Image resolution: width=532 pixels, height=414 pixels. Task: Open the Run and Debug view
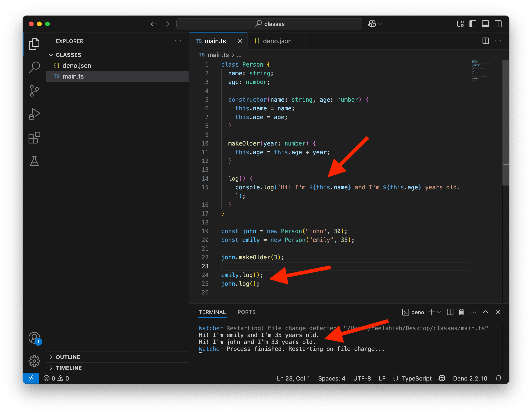[34, 114]
